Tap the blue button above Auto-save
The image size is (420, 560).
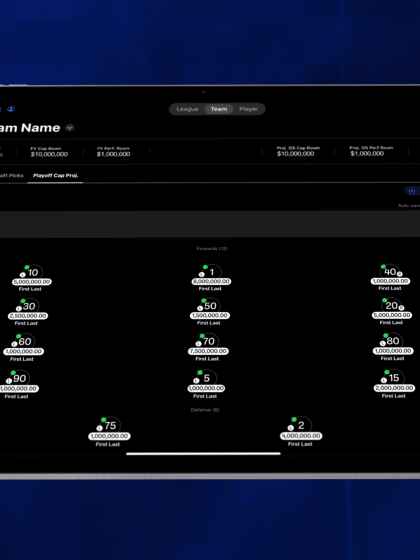412,191
